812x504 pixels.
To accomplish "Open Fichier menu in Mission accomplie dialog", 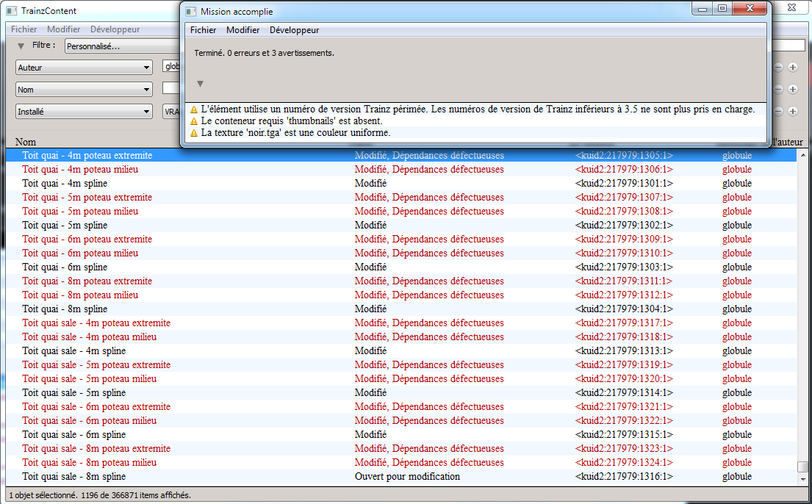I will tap(204, 30).
